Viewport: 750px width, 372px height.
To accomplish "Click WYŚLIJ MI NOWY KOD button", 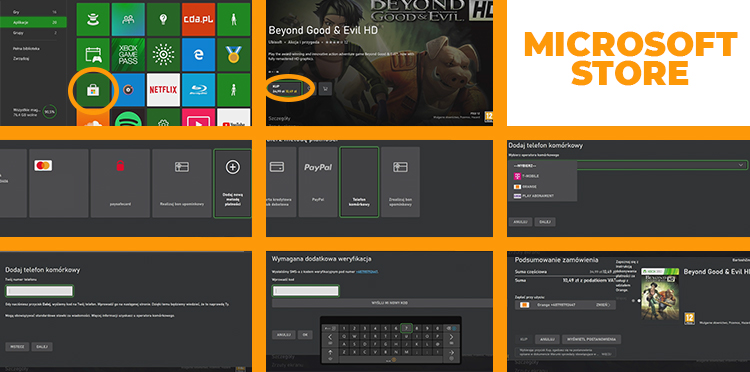I will tap(382, 303).
